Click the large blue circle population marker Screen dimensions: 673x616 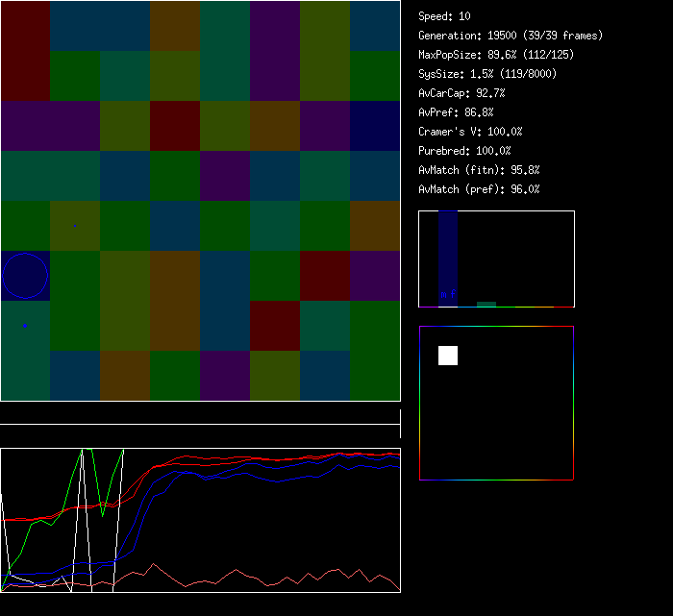tap(25, 276)
